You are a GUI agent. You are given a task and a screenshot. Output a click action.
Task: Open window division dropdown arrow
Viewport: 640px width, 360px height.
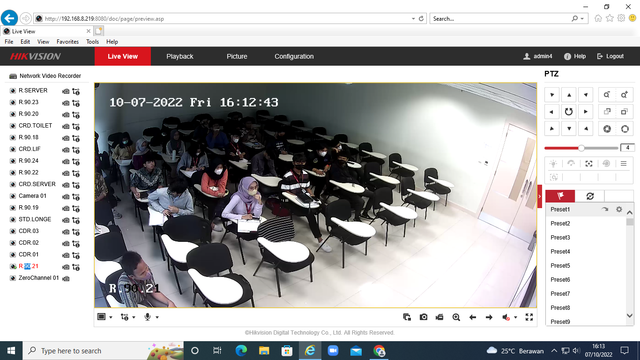111,317
